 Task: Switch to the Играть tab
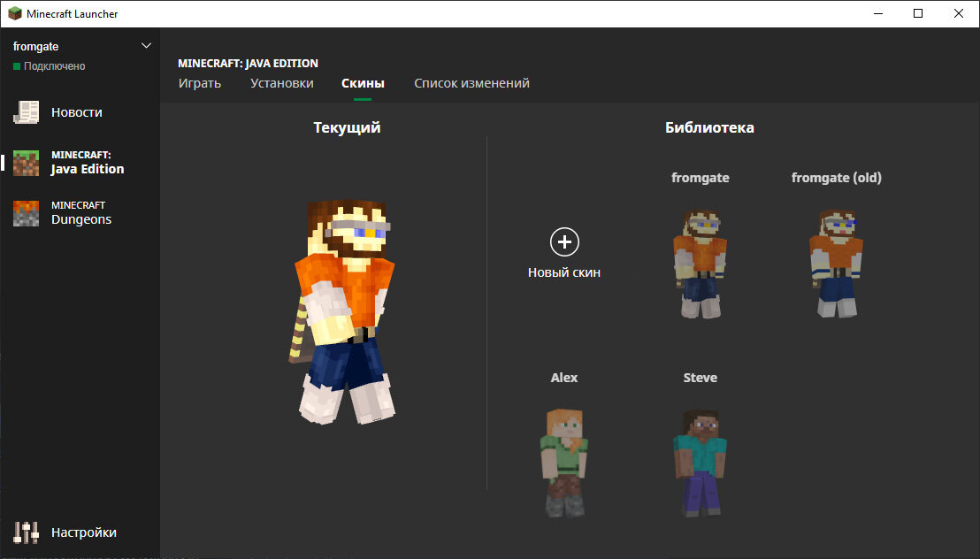199,82
